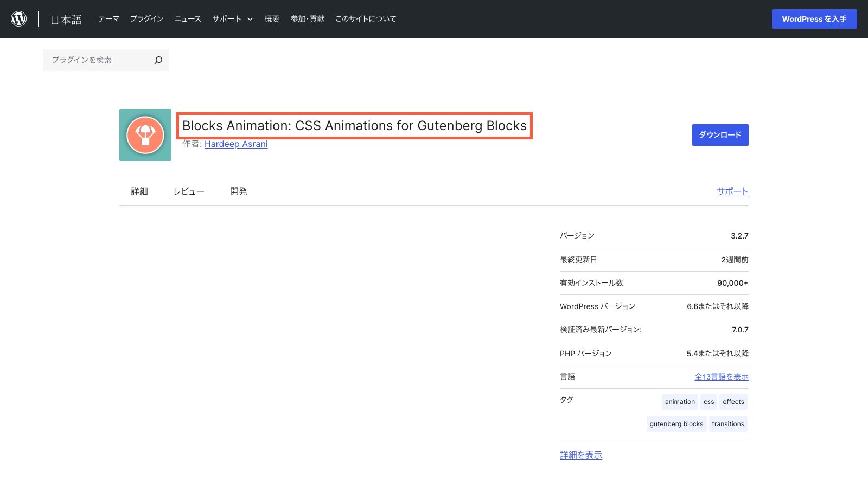Click the WordPress を入手 button
The width and height of the screenshot is (868, 488).
(814, 19)
